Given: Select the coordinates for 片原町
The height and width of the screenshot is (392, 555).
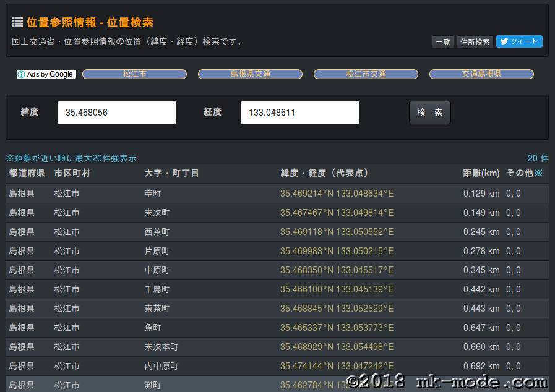Looking at the screenshot, I should click(337, 251).
